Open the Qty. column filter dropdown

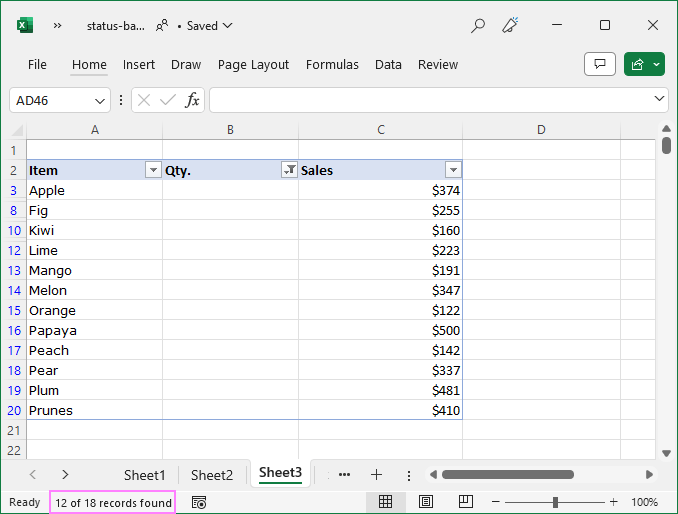pos(289,170)
